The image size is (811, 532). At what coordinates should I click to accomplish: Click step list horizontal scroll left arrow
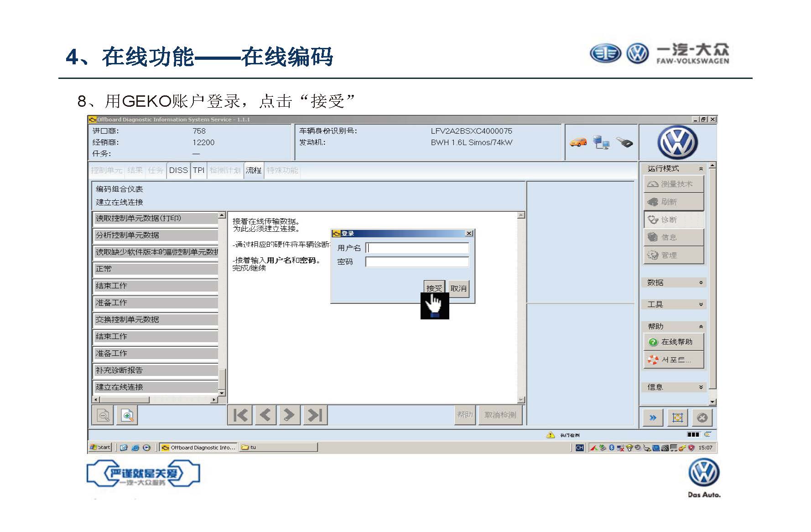coord(96,400)
